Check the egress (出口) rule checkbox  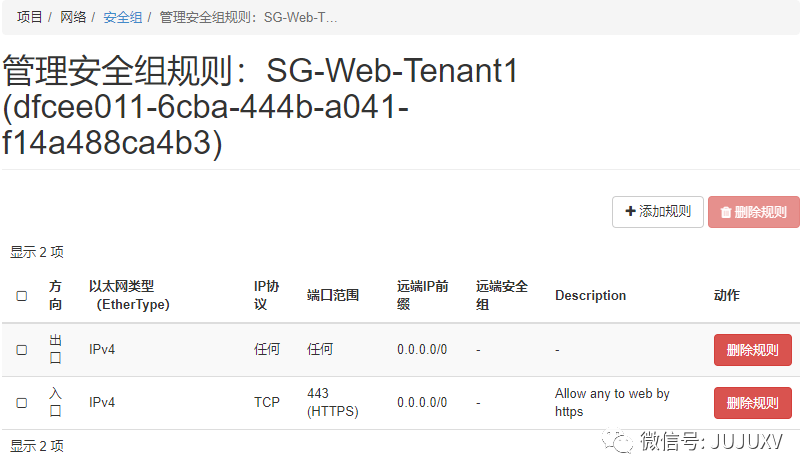22,350
